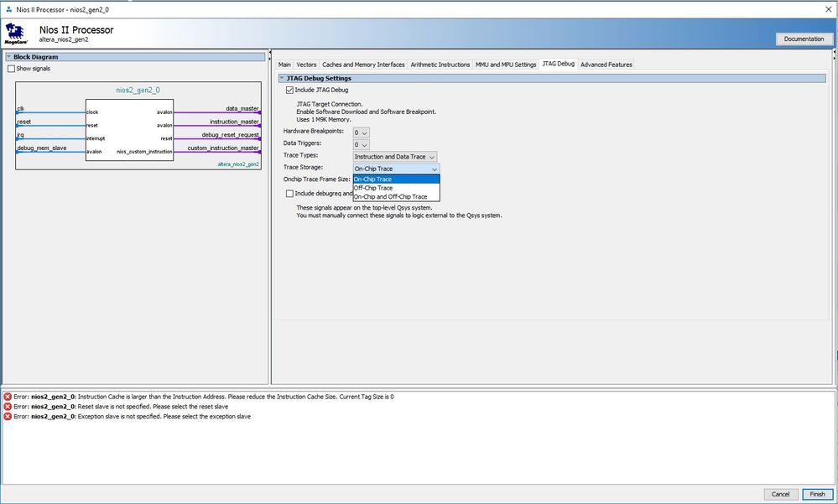Image resolution: width=838 pixels, height=504 pixels.
Task: Click the Nios II Processor title bar icon
Action: click(8, 9)
